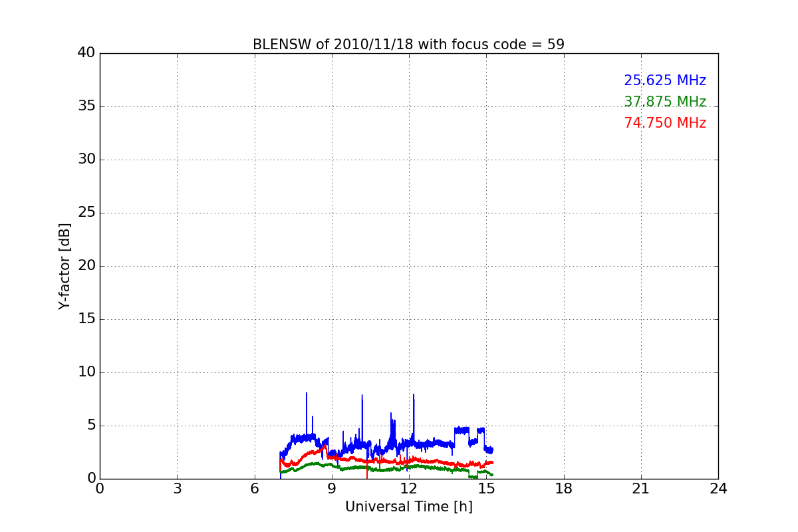Click the y-axis tick label 40
Screen dimensions: 798x532
coord(86,53)
